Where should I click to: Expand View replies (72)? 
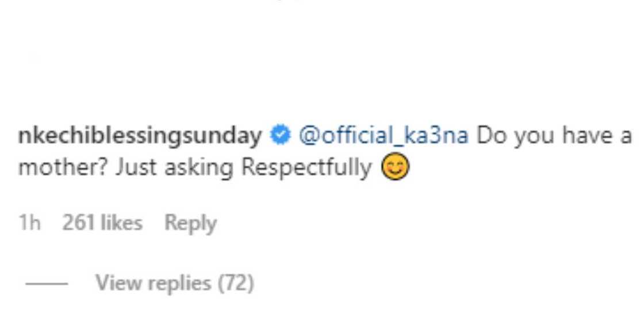pyautogui.click(x=174, y=283)
